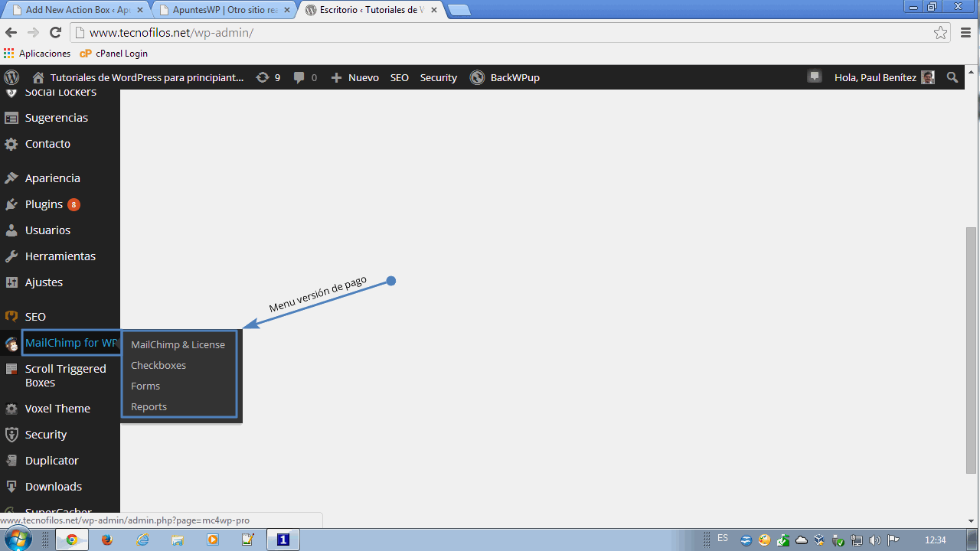Select Checkboxes in the MailChimp submenu

tap(158, 365)
